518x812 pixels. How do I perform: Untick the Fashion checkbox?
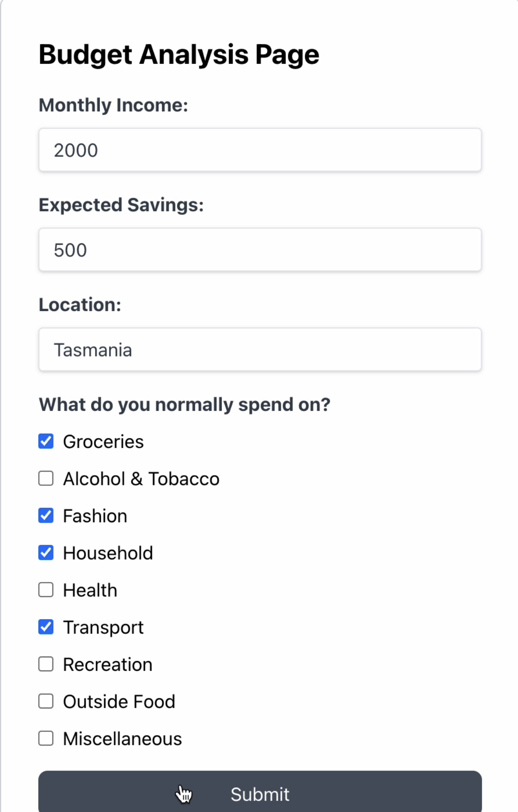point(46,516)
